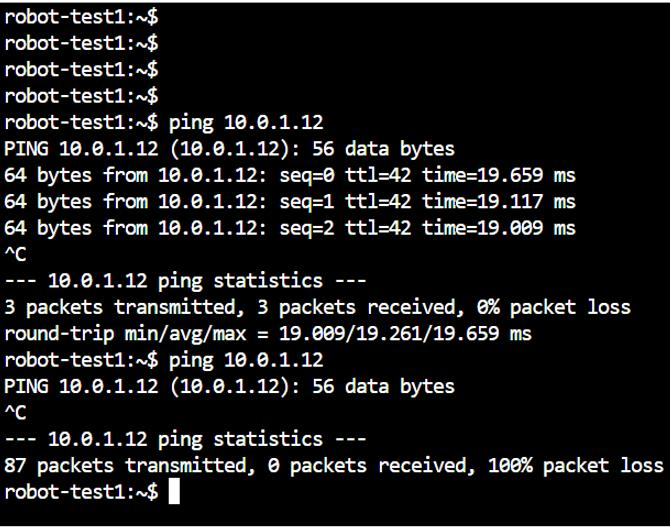Click '100% packet loss' text
The width and height of the screenshot is (670, 527).
pyautogui.click(x=576, y=465)
